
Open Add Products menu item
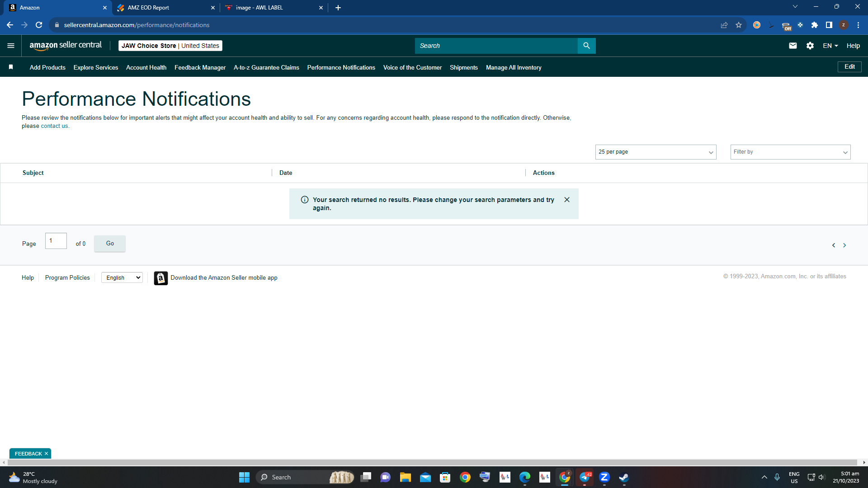click(47, 67)
